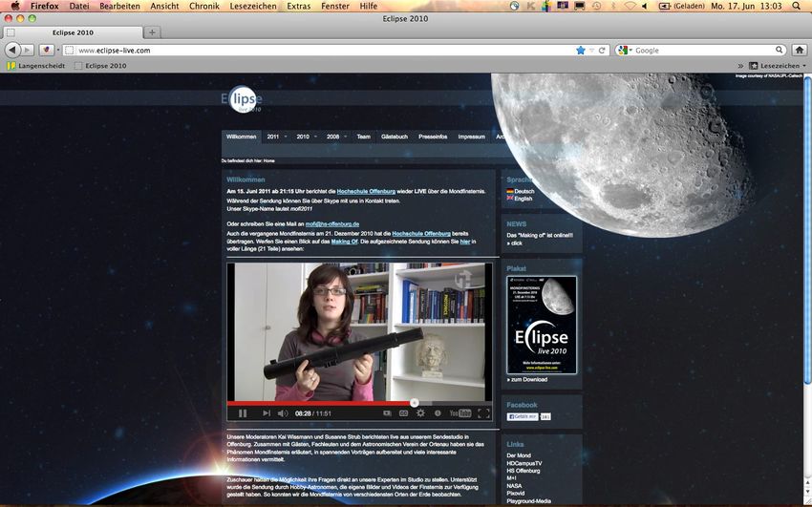
Task: Reload the current page
Action: point(602,51)
